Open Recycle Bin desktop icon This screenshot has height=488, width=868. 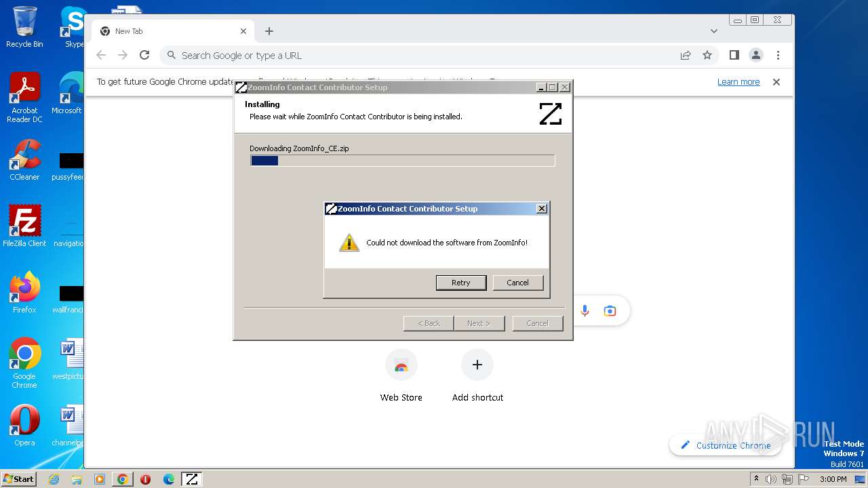[x=24, y=27]
